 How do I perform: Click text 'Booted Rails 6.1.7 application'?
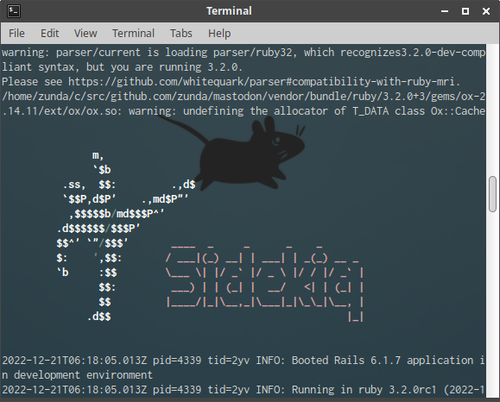click(x=382, y=360)
